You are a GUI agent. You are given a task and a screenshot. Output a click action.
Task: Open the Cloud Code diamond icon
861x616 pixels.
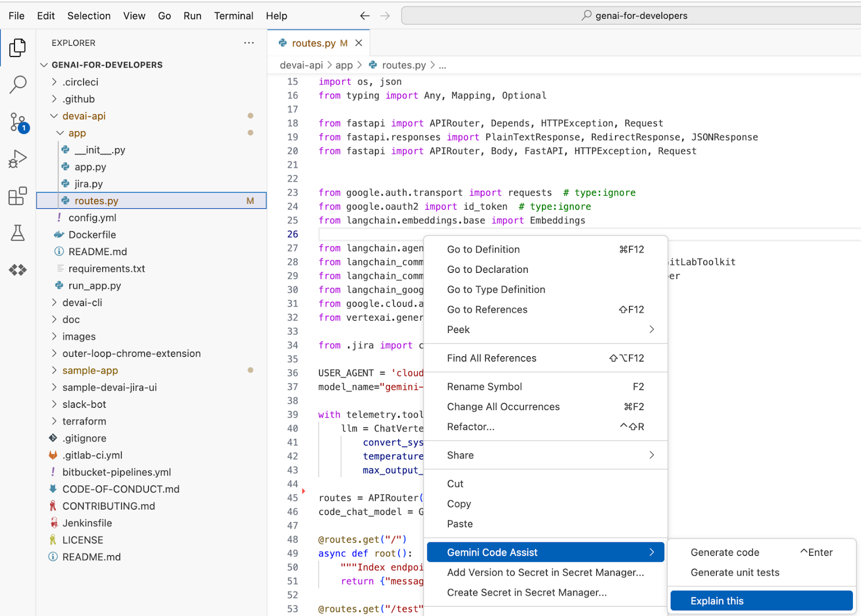pyautogui.click(x=17, y=270)
